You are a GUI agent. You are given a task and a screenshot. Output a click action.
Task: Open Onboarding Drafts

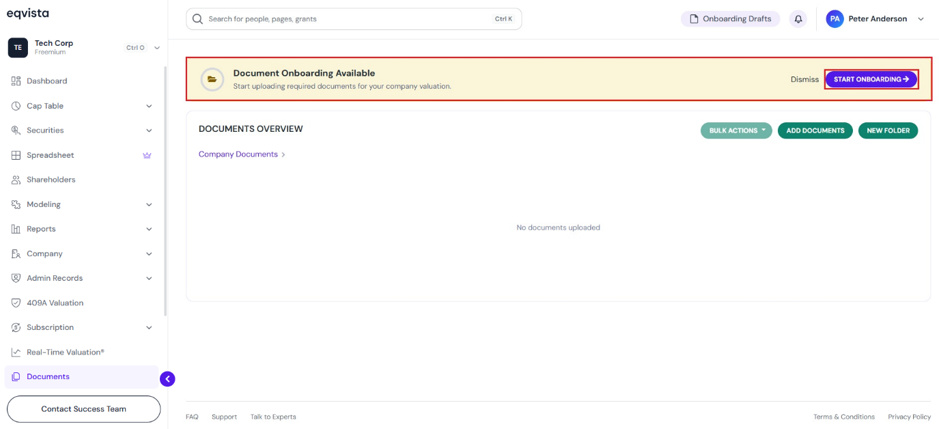point(731,19)
